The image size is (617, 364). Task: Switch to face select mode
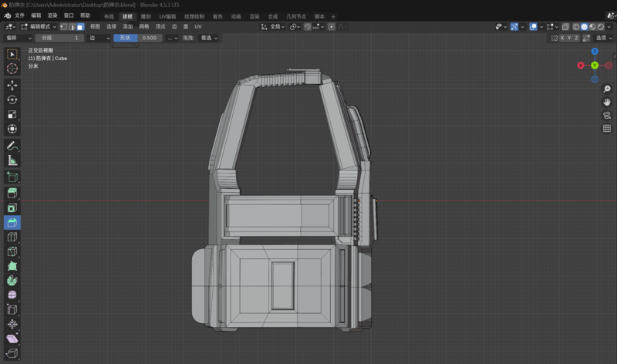tap(79, 27)
